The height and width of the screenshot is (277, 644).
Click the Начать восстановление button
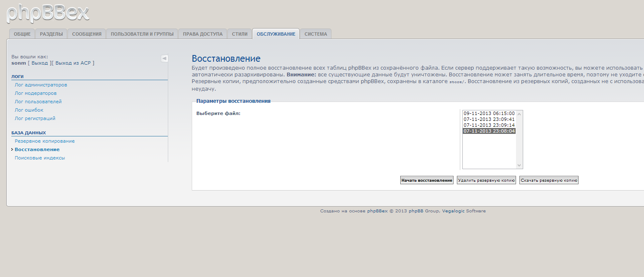tap(427, 180)
